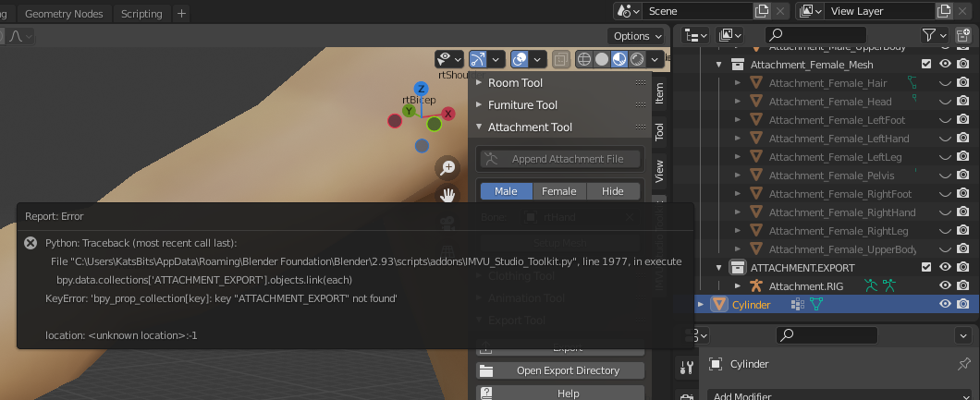Image resolution: width=980 pixels, height=400 pixels.
Task: Uncheck the Attachment_Female_Mesh collection checkbox
Action: click(x=926, y=65)
